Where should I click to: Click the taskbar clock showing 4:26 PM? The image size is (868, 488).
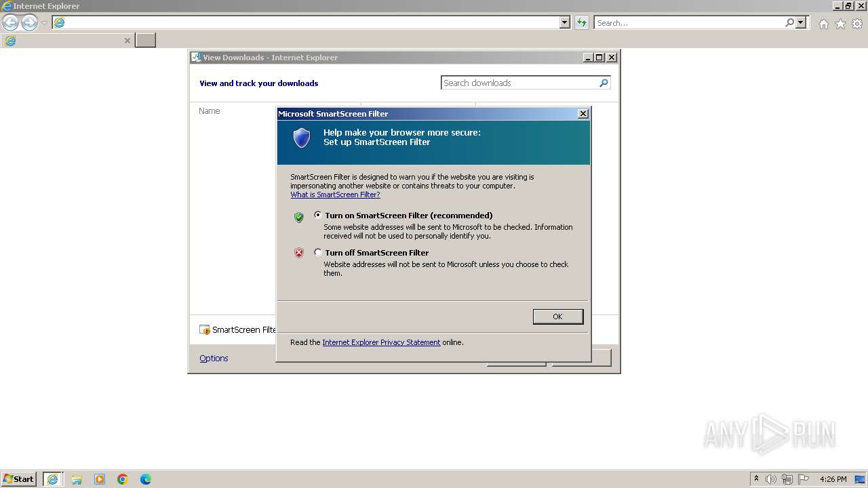click(833, 479)
